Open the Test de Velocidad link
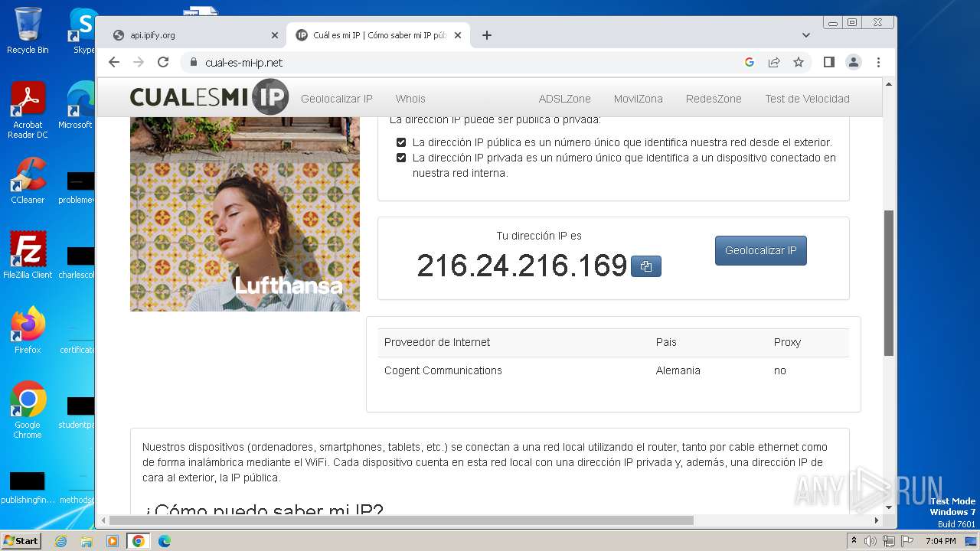 click(x=807, y=99)
